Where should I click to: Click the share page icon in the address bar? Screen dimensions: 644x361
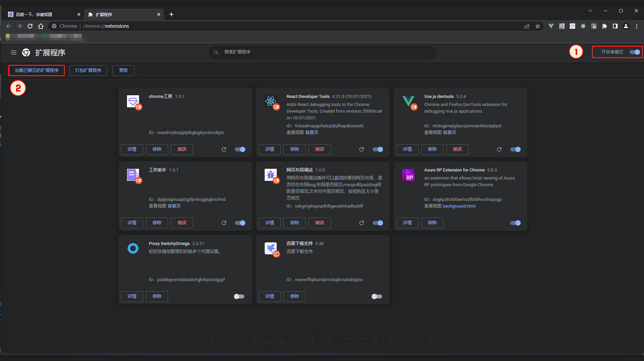pos(527,26)
